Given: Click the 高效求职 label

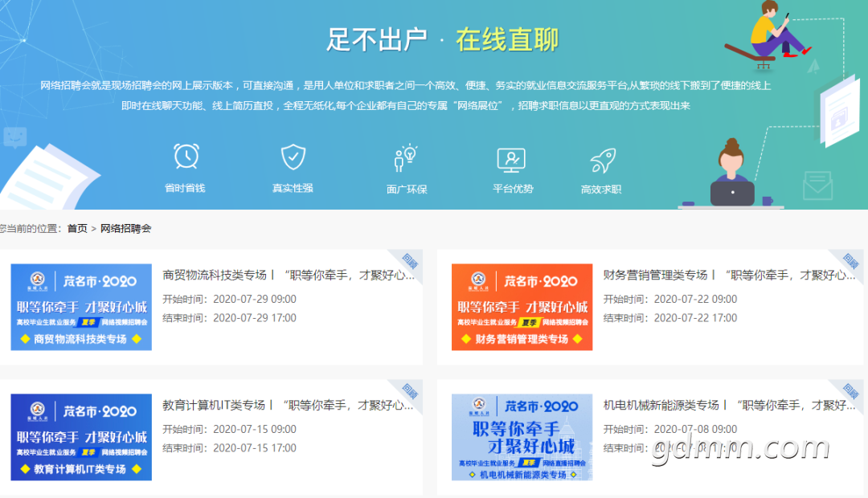Looking at the screenshot, I should [601, 190].
